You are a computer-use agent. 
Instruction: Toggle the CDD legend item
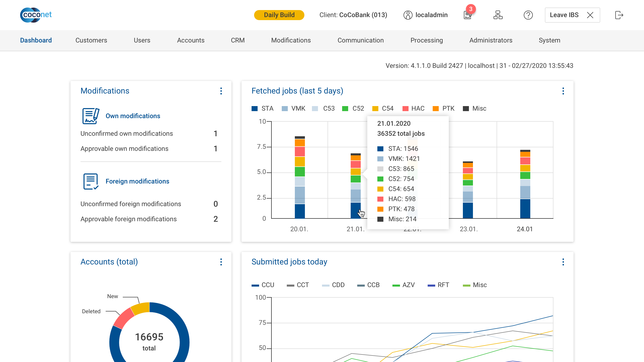pyautogui.click(x=333, y=285)
